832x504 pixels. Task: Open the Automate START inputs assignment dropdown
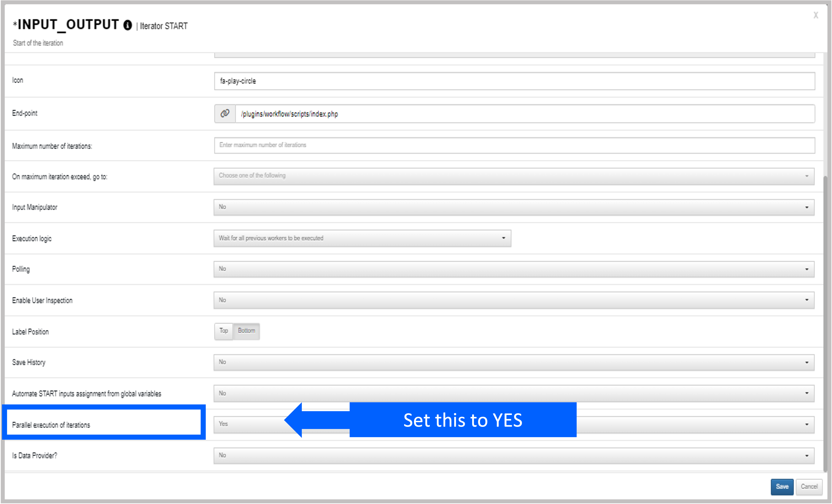tap(514, 393)
